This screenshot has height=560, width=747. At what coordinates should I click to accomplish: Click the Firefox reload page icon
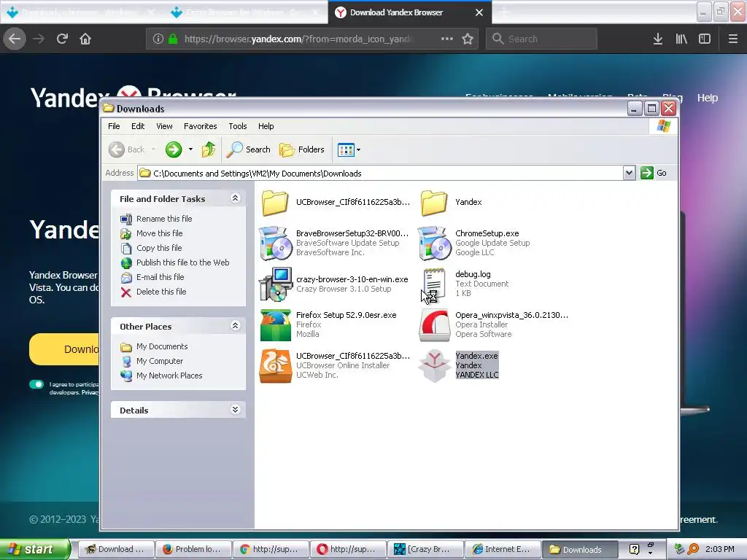point(62,39)
